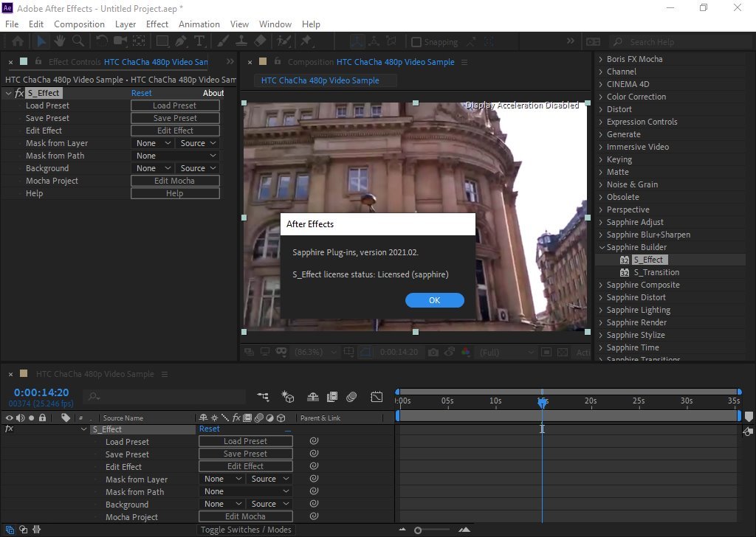
Task: Toggle the Transparency Grid button in viewer
Action: pyautogui.click(x=562, y=352)
